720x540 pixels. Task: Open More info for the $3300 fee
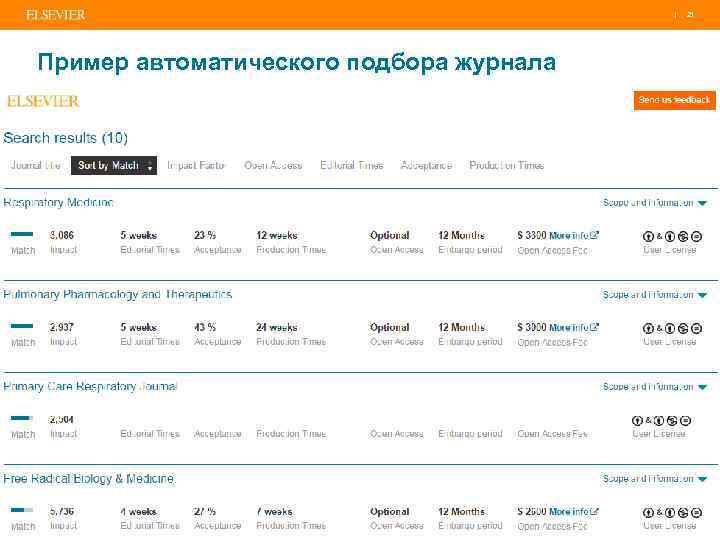pos(574,236)
